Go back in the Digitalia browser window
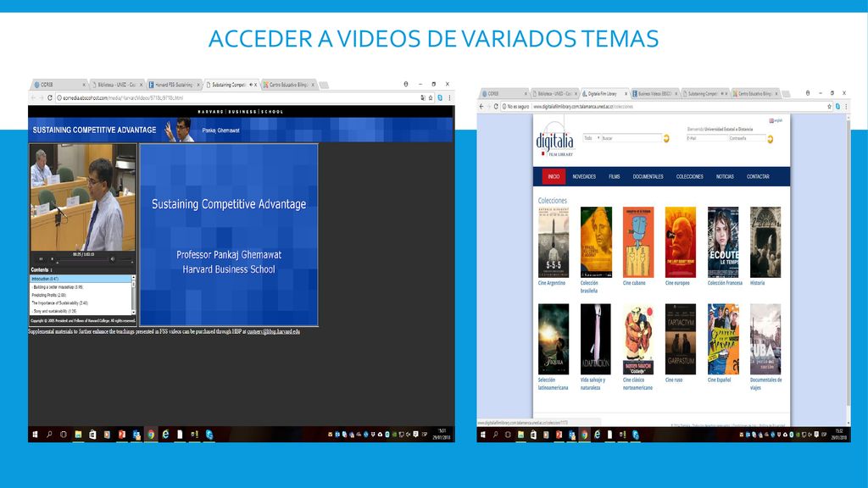 click(x=481, y=106)
